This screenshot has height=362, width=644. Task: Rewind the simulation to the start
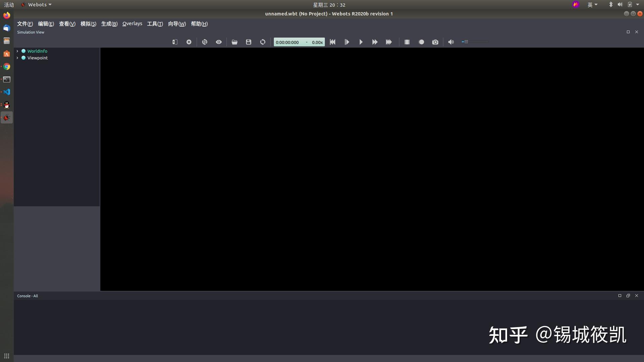[x=332, y=42]
